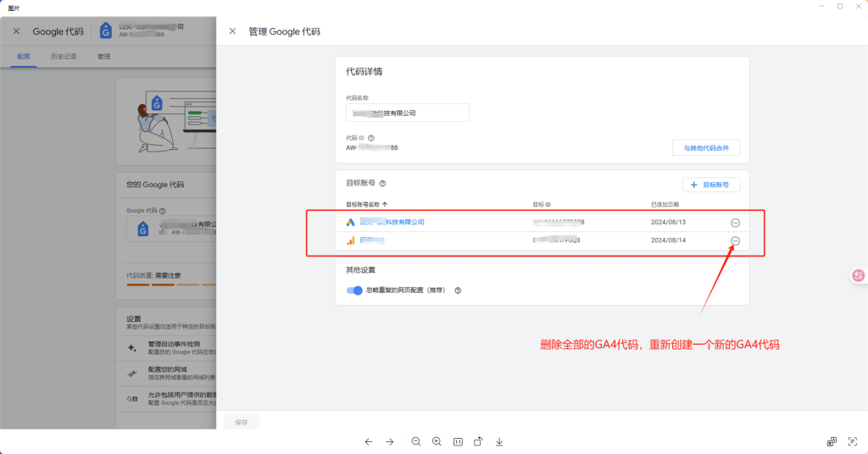Click 与其他代码合并 button
The image size is (868, 454).
coord(706,148)
